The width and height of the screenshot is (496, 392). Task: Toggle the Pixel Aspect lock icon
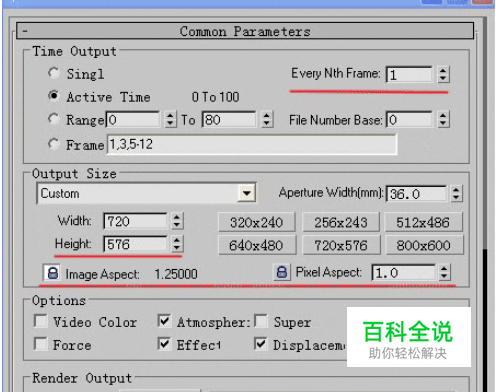[x=282, y=272]
